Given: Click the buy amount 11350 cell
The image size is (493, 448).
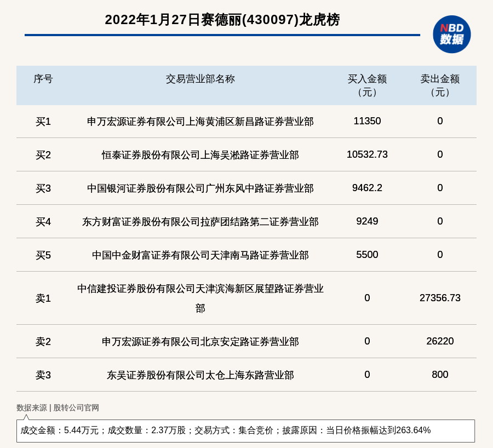Looking at the screenshot, I should point(367,121).
